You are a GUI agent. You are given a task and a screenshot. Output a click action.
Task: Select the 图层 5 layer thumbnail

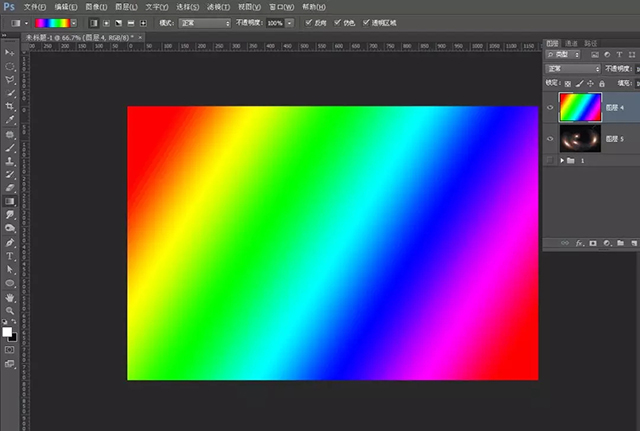581,137
